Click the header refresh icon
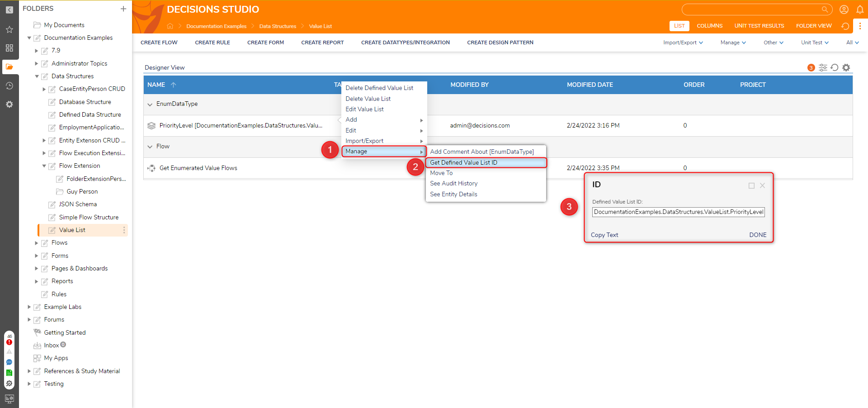Viewport: 868px width, 408px height. (x=844, y=26)
